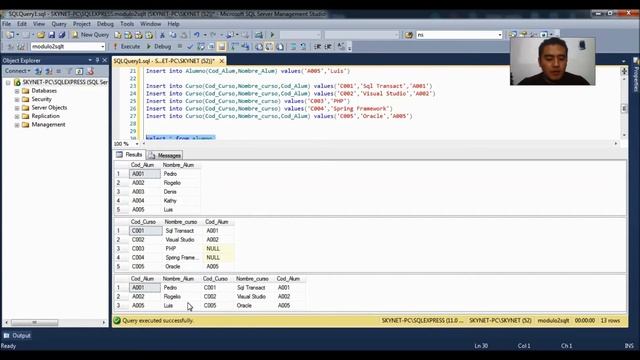Click the Stop icon in Object Explorer
The image size is (640, 360).
[59, 71]
